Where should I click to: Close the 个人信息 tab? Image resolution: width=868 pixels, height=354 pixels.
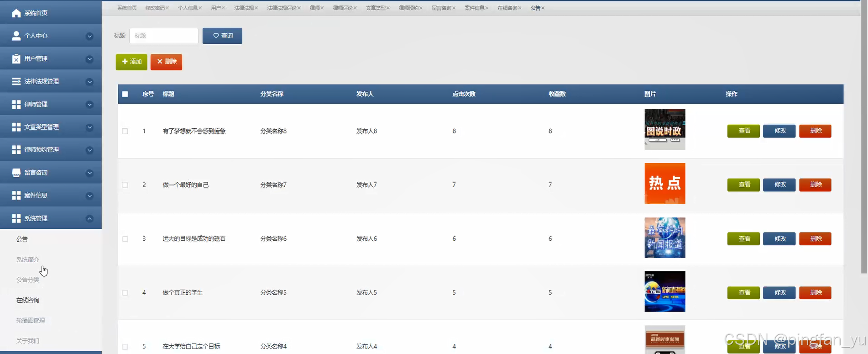tap(200, 8)
